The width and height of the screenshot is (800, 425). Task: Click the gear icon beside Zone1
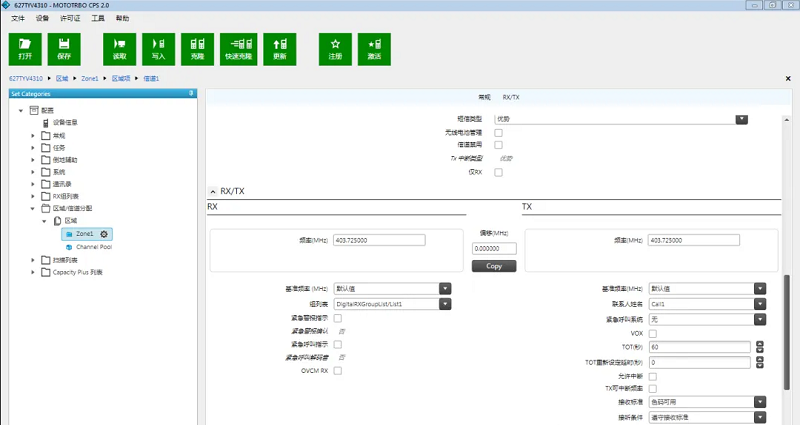coord(103,234)
